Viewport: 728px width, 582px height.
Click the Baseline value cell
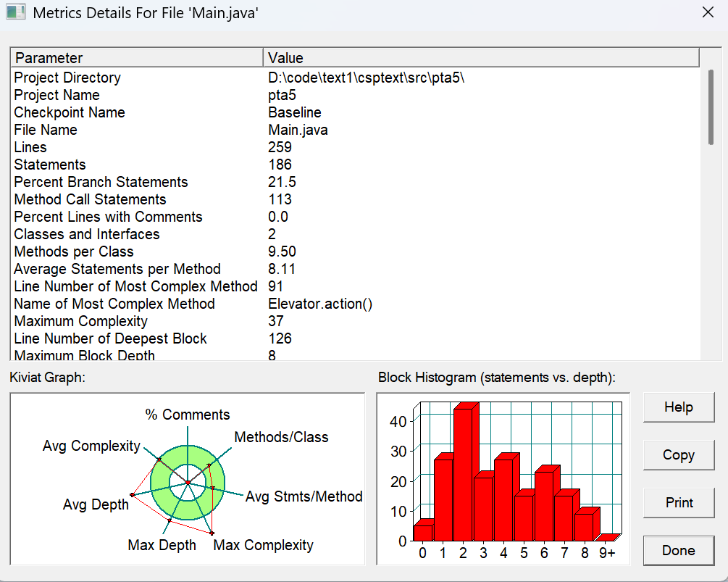pyautogui.click(x=295, y=112)
